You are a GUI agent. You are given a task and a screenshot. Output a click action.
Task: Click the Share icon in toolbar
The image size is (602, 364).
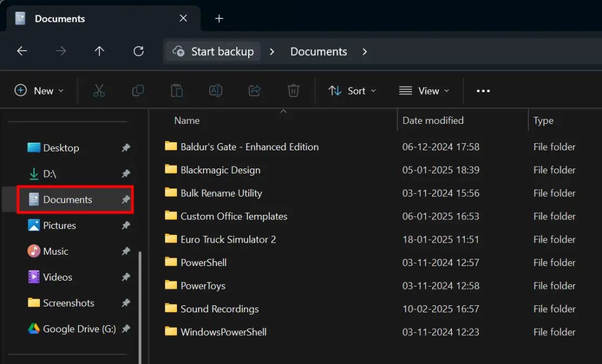(255, 91)
